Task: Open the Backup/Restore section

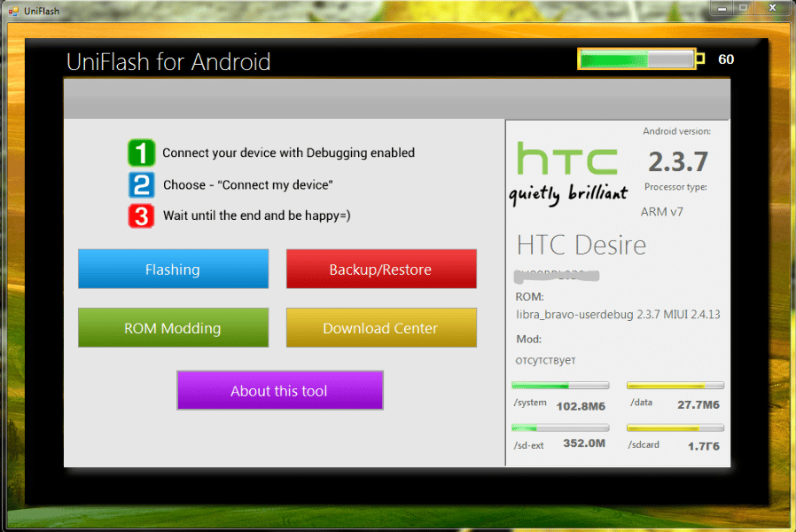Action: coord(380,269)
